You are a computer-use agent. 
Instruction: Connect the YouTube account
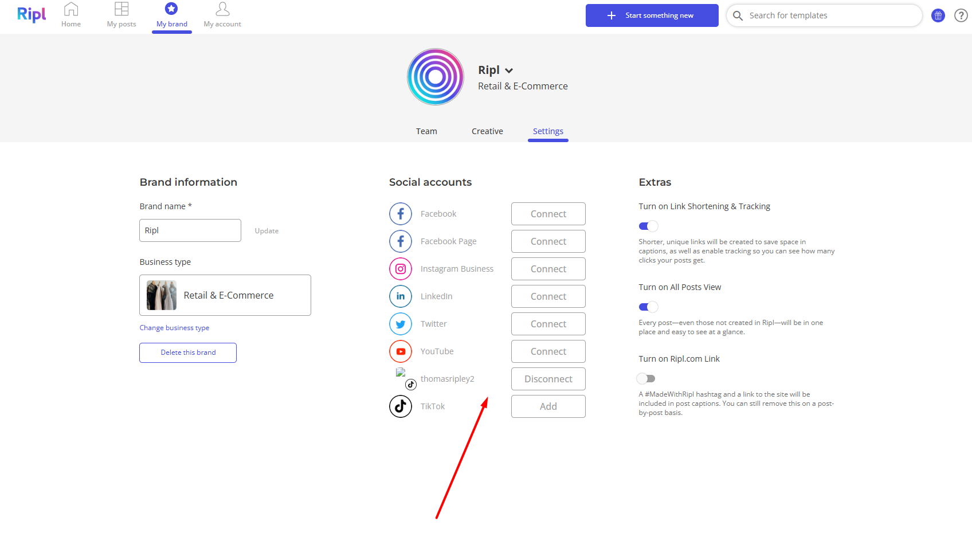(x=548, y=351)
